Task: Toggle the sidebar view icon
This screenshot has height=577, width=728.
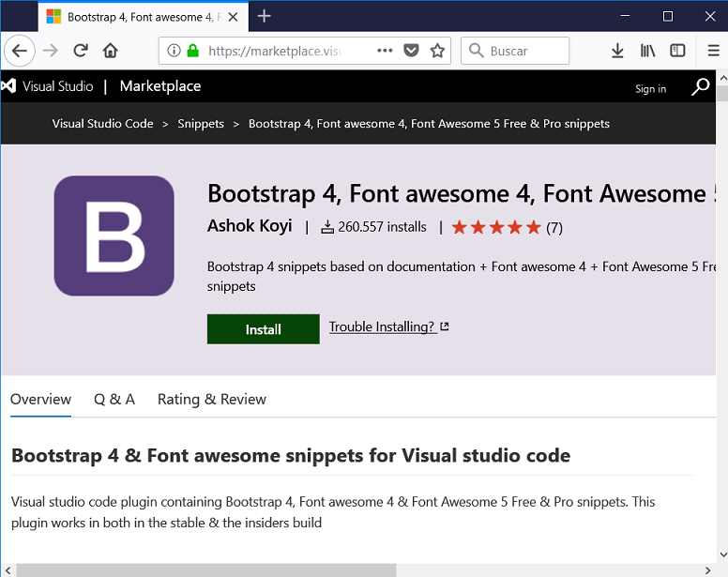Action: [677, 50]
